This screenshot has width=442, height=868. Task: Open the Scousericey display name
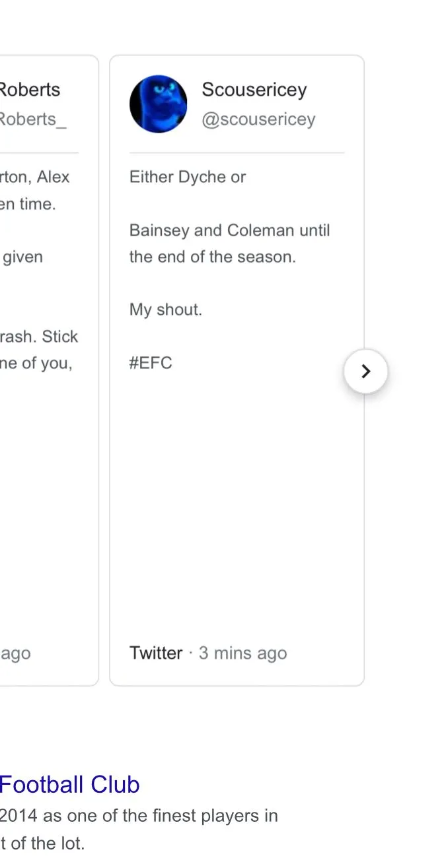[x=254, y=90]
